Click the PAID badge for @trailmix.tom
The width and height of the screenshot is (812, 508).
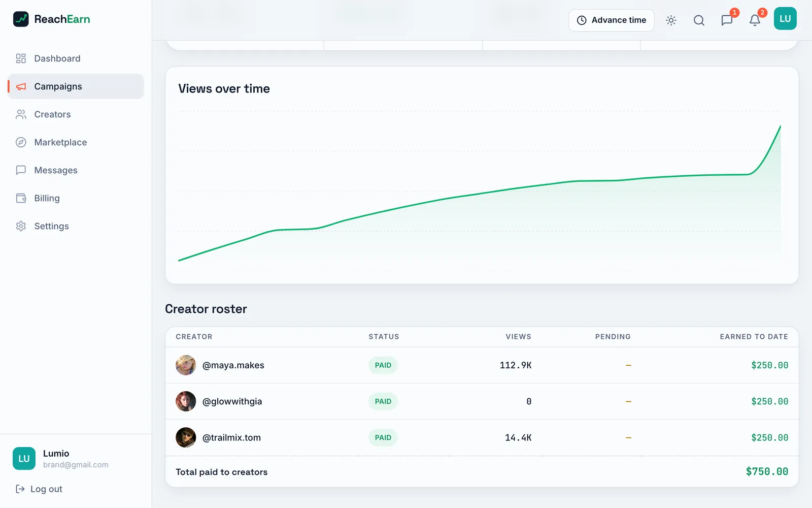[383, 437]
